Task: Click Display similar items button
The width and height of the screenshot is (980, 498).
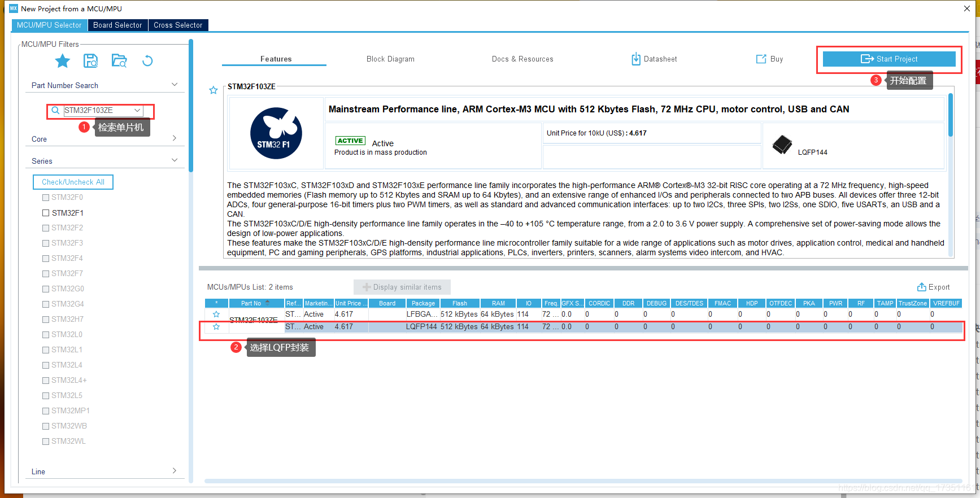Action: click(x=402, y=287)
